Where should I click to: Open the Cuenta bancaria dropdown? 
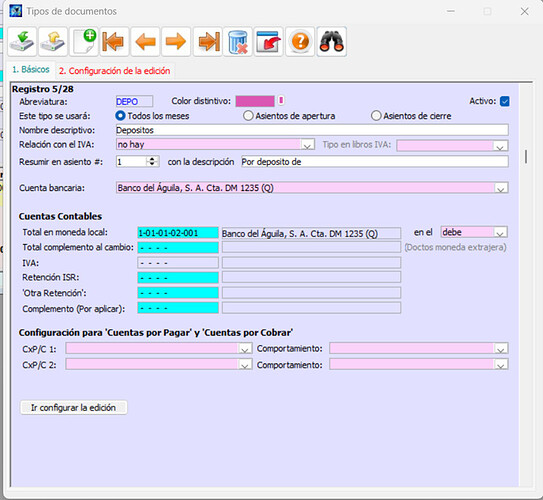501,188
